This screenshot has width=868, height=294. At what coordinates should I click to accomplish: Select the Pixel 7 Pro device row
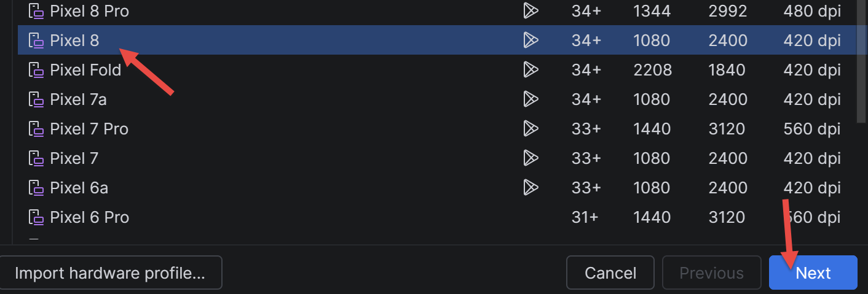(436, 129)
